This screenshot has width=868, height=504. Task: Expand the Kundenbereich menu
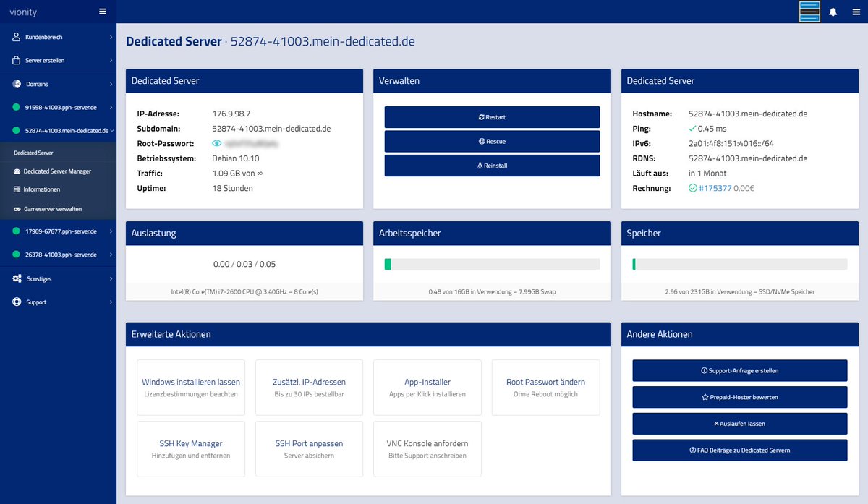(x=111, y=37)
